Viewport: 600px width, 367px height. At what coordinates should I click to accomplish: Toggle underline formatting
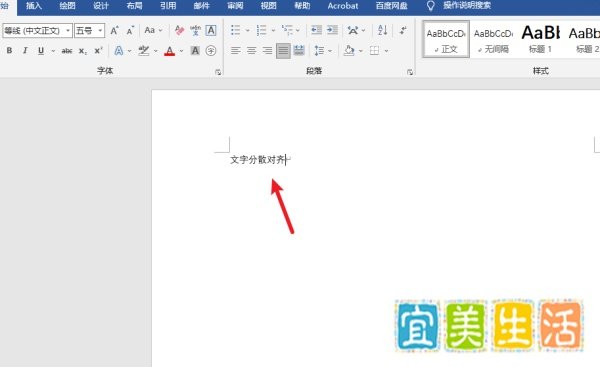point(41,51)
